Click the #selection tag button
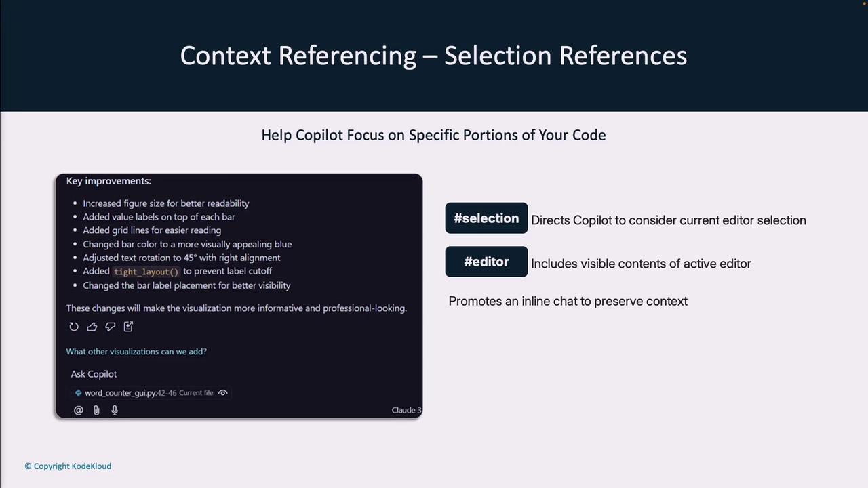This screenshot has width=868, height=488. coord(486,218)
